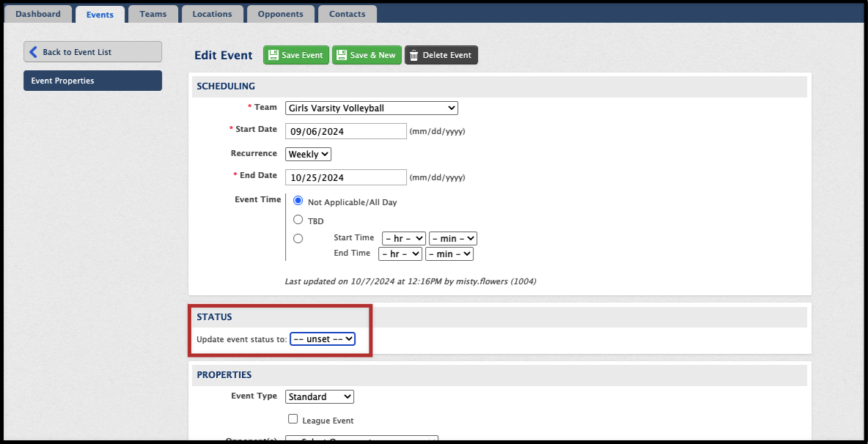Click the trash can icon on Delete Event
This screenshot has height=444, width=868.
(413, 55)
